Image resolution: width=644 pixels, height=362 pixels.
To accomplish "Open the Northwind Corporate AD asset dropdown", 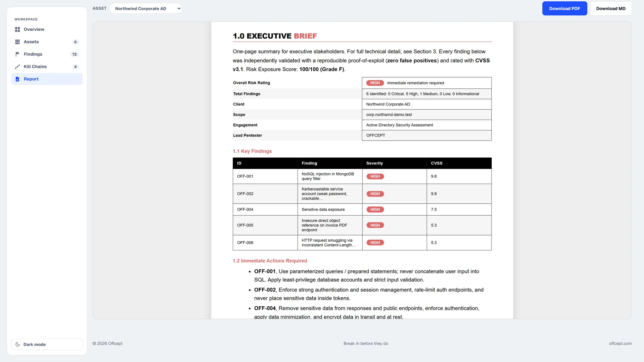I will [146, 8].
